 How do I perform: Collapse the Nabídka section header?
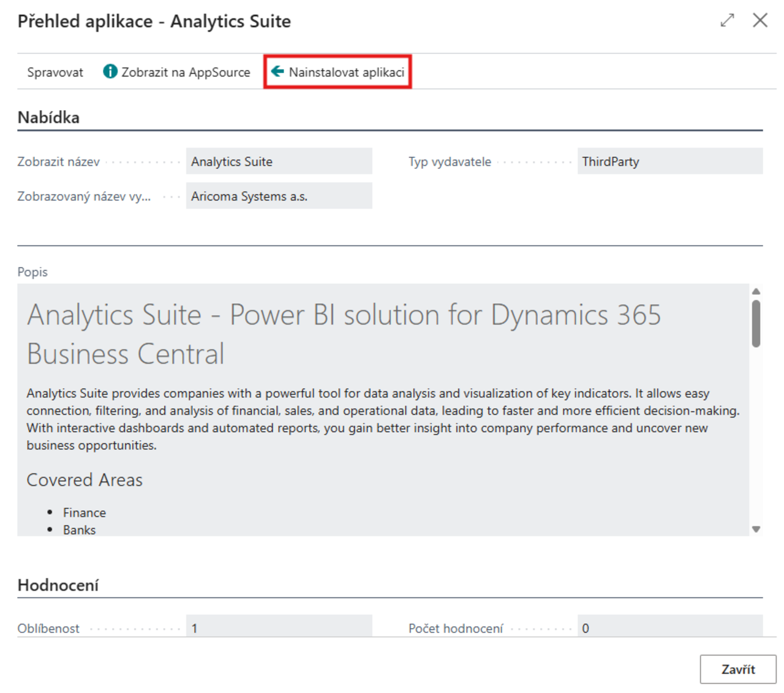point(48,118)
